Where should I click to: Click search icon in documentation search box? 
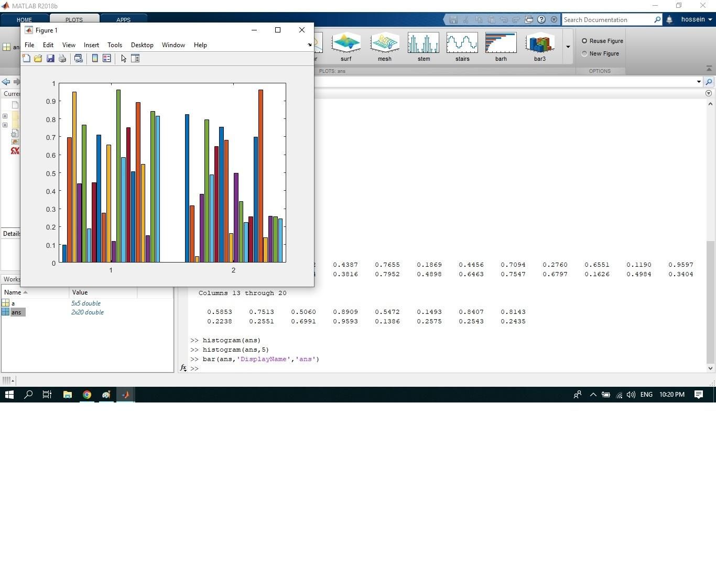tap(657, 19)
